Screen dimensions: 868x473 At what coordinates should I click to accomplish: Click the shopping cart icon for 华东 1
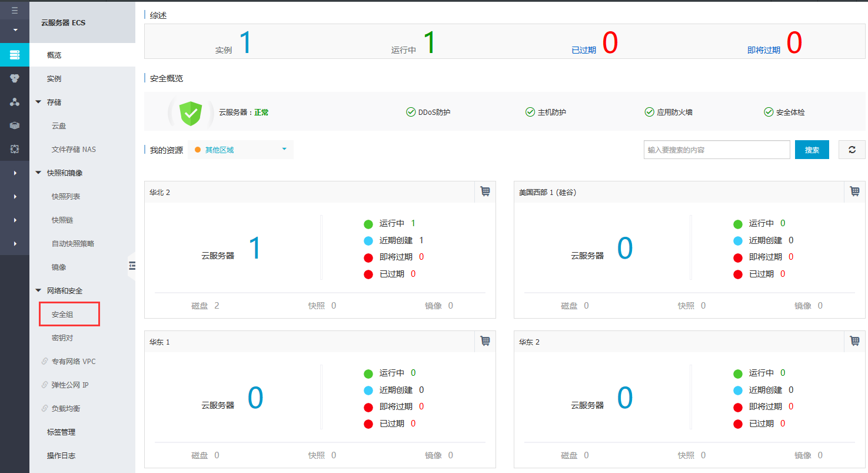coord(485,341)
